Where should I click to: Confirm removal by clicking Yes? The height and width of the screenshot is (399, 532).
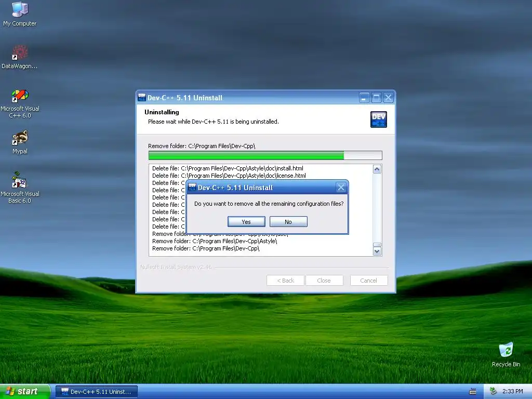coord(246,221)
